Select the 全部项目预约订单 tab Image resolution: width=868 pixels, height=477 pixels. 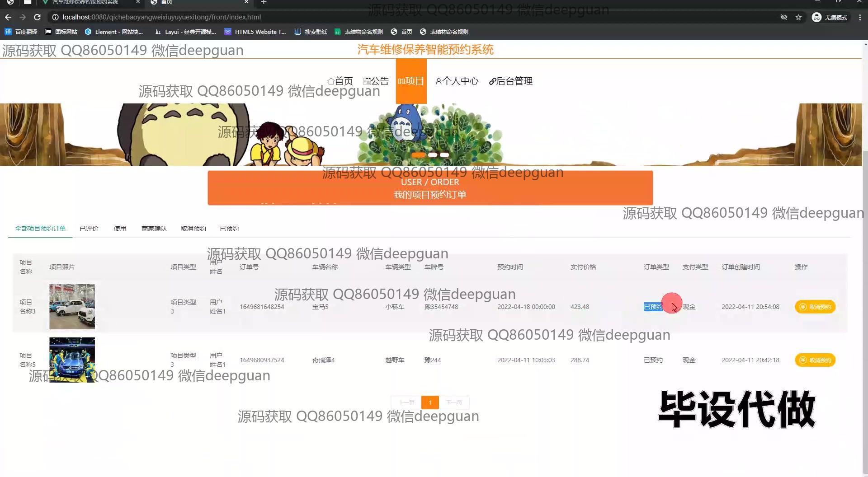(40, 229)
